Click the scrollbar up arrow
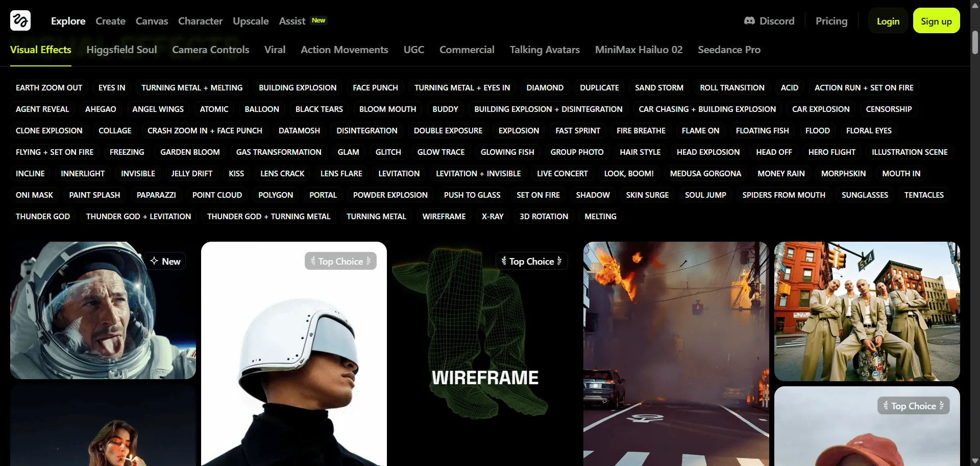 974,5
